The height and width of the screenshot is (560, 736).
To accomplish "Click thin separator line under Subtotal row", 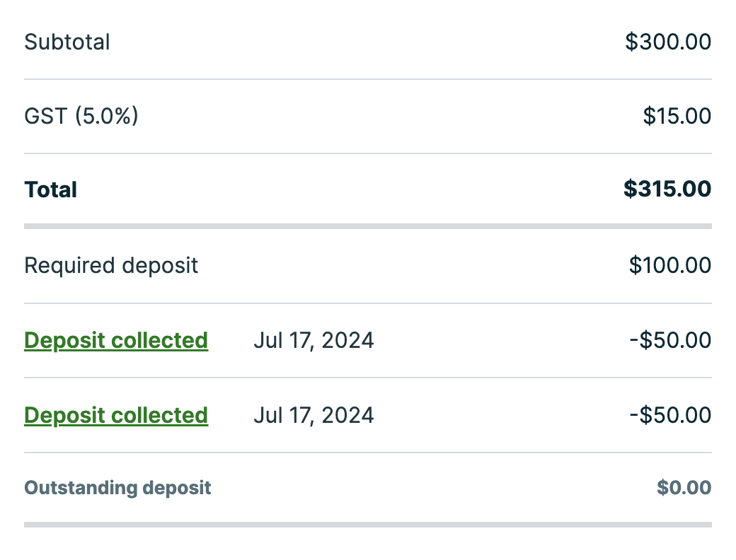I will click(368, 79).
